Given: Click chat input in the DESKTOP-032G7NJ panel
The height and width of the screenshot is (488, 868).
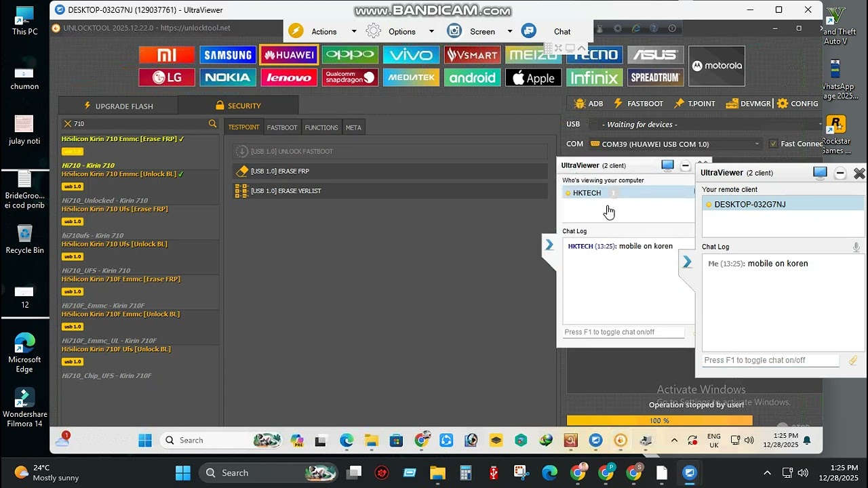Looking at the screenshot, I should pyautogui.click(x=771, y=361).
